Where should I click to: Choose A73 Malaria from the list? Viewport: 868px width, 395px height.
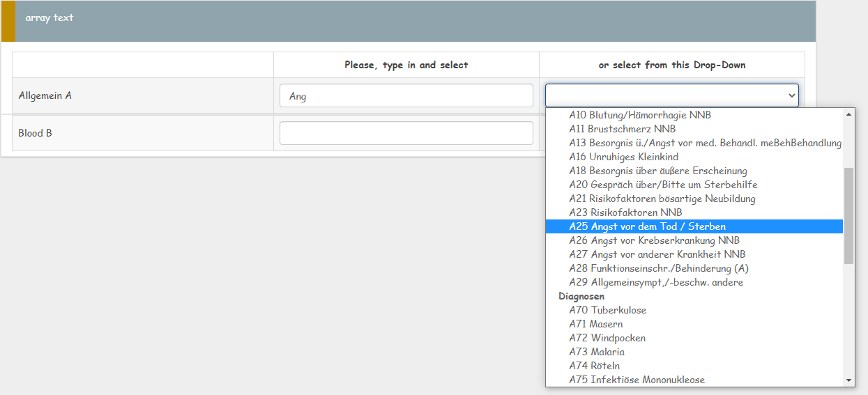pyautogui.click(x=597, y=352)
